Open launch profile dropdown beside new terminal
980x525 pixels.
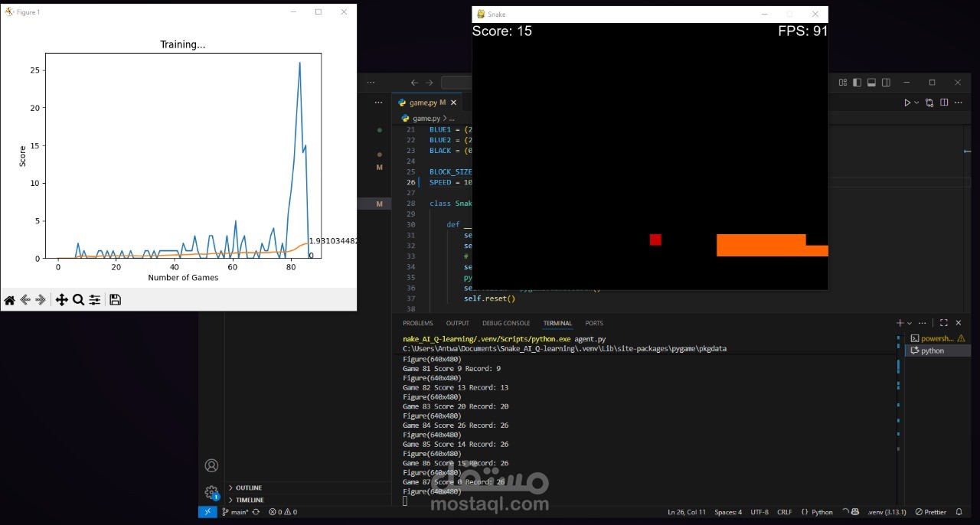(910, 323)
